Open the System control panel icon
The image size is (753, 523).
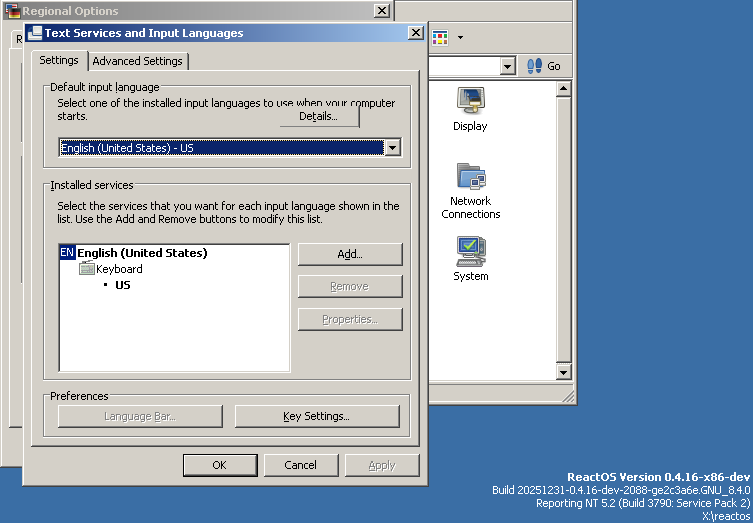point(470,251)
